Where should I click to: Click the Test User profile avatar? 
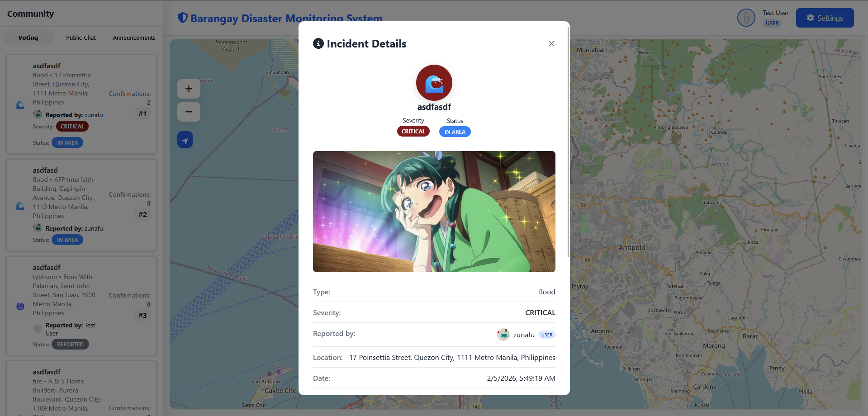click(x=746, y=18)
